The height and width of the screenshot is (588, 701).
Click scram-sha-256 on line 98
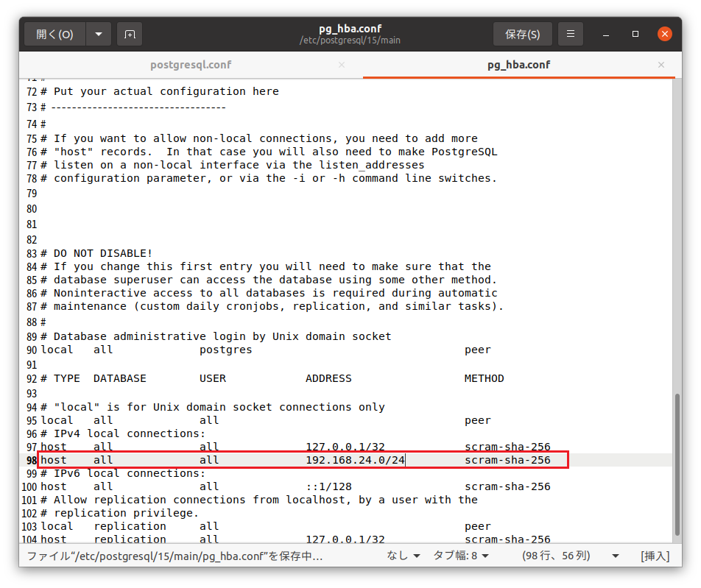coord(507,460)
